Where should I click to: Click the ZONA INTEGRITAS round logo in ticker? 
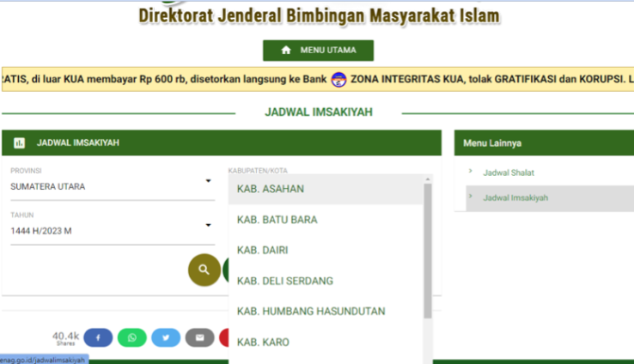(x=338, y=80)
